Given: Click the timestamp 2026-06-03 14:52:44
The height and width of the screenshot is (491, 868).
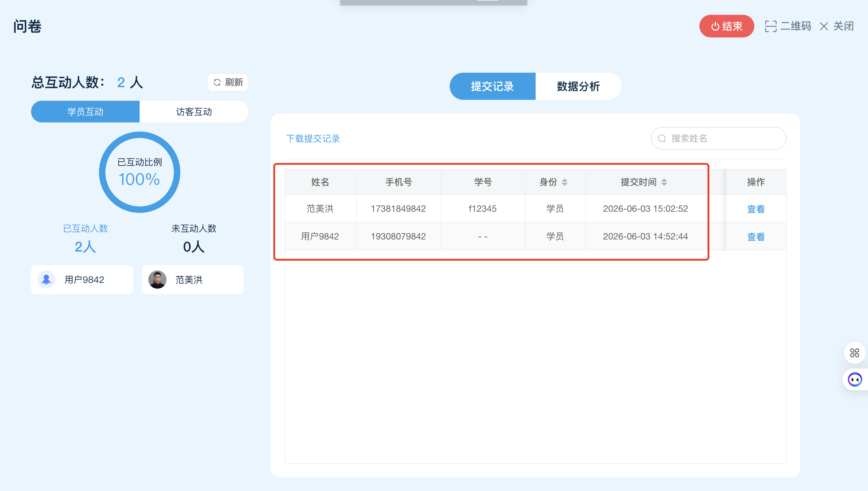Looking at the screenshot, I should click(645, 236).
